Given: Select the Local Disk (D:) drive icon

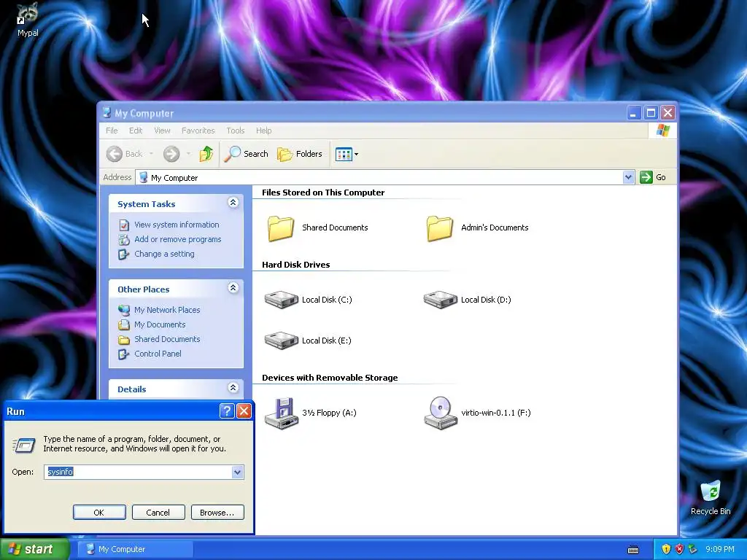Looking at the screenshot, I should [x=440, y=300].
